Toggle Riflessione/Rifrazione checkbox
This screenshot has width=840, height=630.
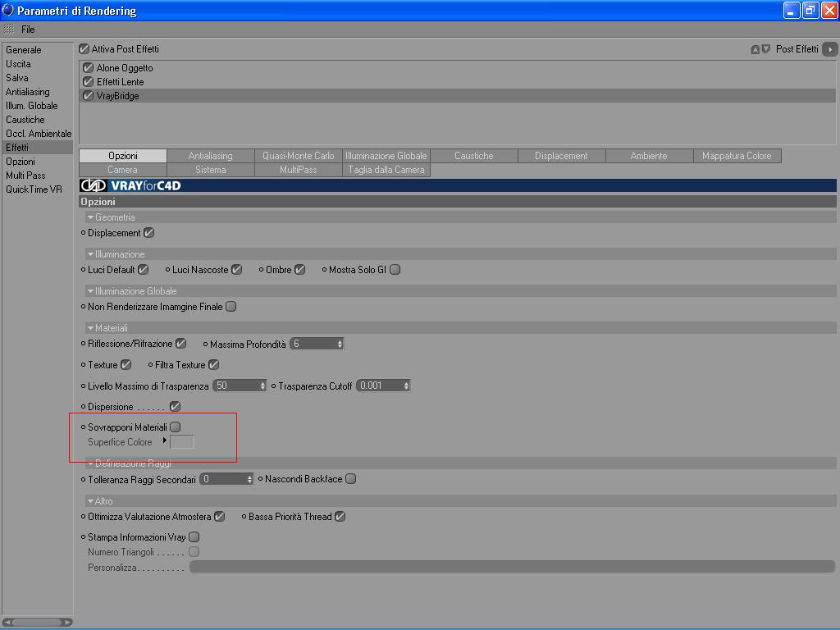tap(181, 344)
